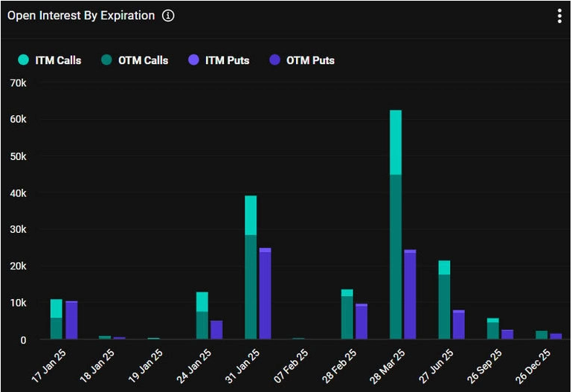
Task: Click the 19 Jan 25 axis label
Action: 146,366
